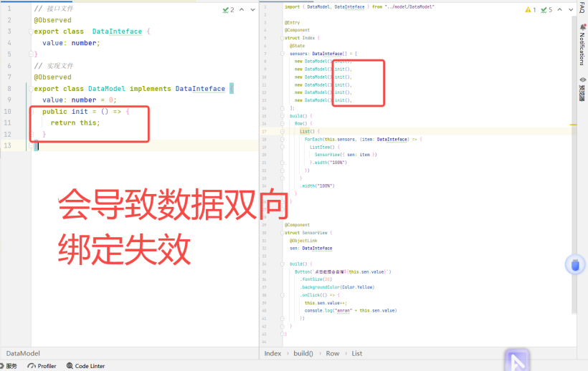Click '@Entry' decorator in Index editor

pos(292,22)
